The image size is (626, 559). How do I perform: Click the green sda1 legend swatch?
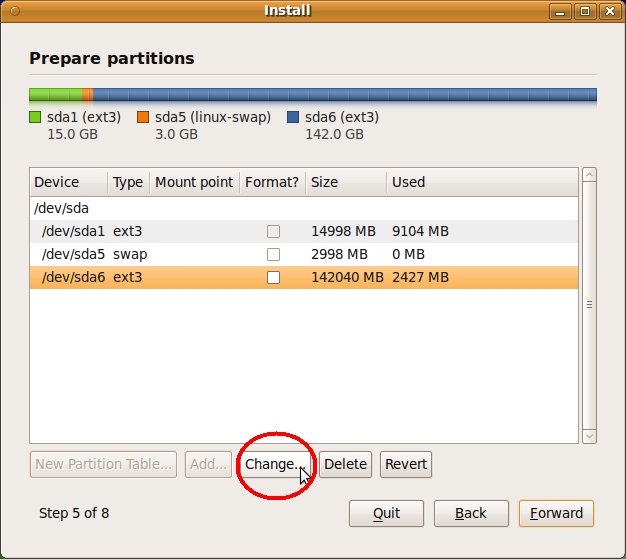pyautogui.click(x=35, y=117)
